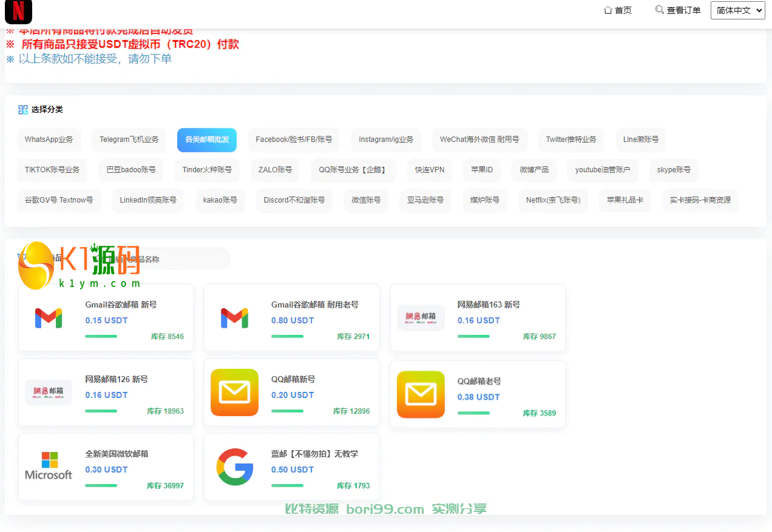The width and height of the screenshot is (772, 532).
Task: Select the 快连VPN category
Action: click(430, 170)
